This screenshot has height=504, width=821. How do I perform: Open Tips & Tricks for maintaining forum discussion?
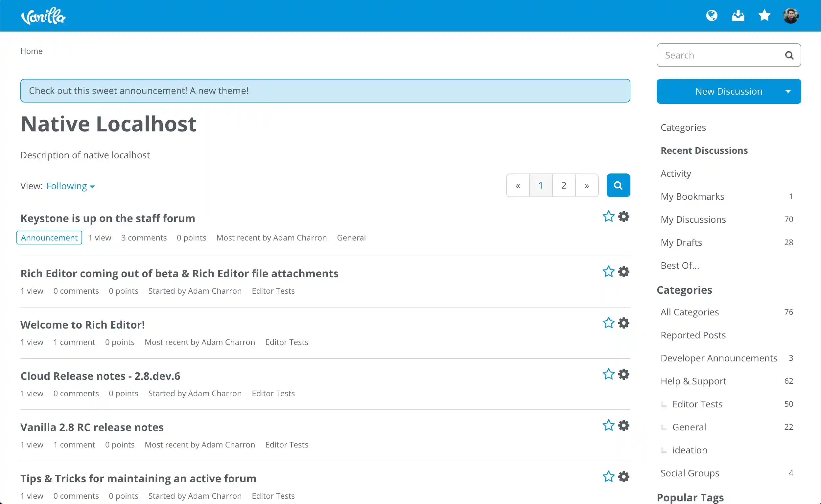[138, 478]
